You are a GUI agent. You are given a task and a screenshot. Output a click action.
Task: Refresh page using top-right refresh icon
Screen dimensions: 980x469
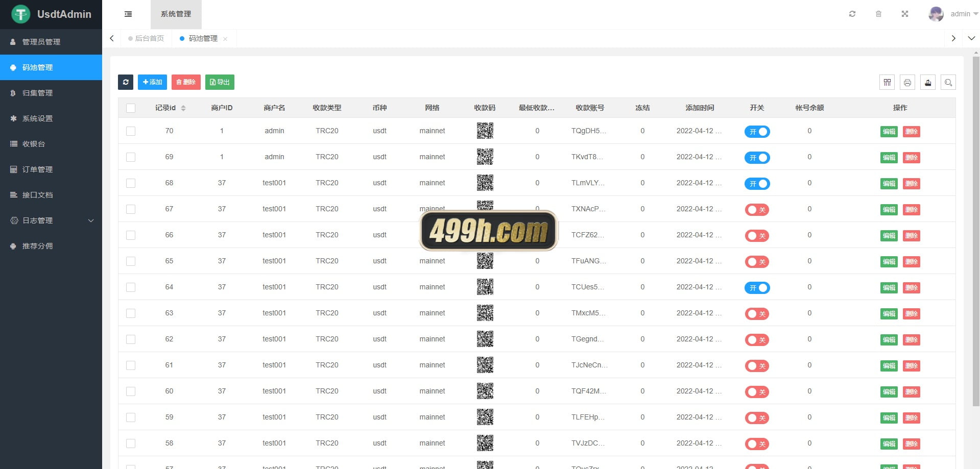click(852, 14)
